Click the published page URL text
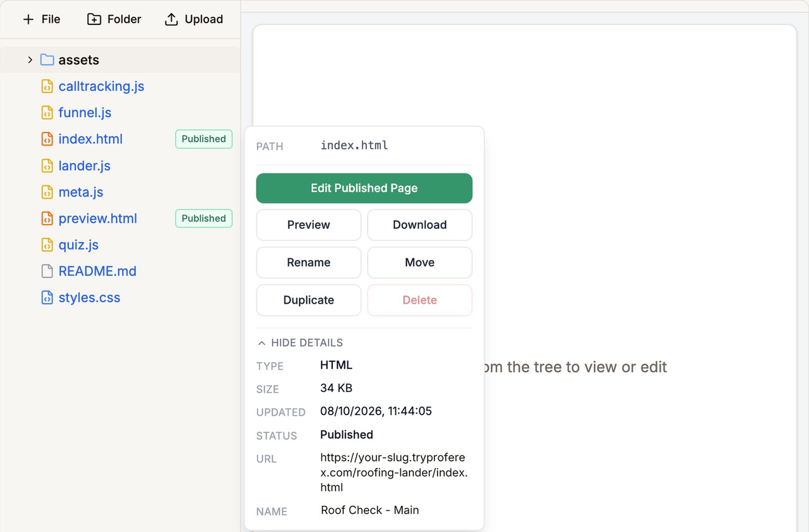 click(x=394, y=472)
